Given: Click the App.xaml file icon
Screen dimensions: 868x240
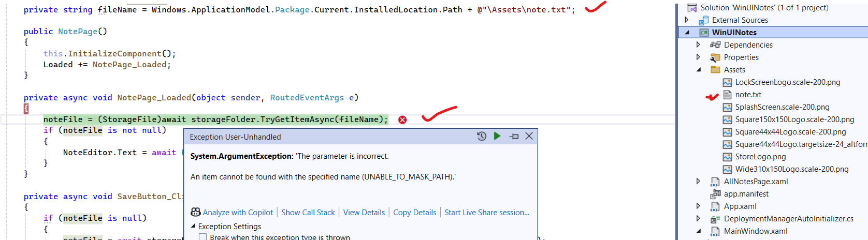Looking at the screenshot, I should point(715,206).
